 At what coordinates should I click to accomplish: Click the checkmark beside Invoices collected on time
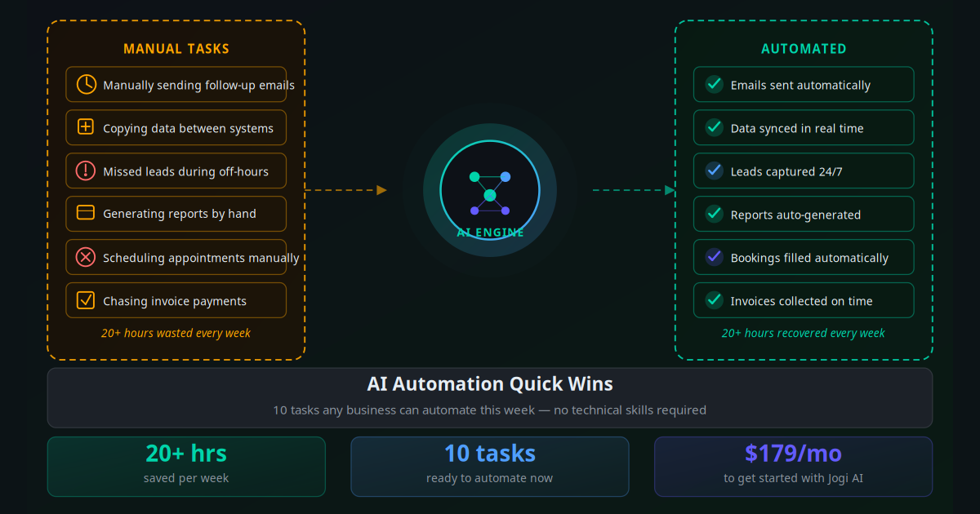[x=715, y=300]
